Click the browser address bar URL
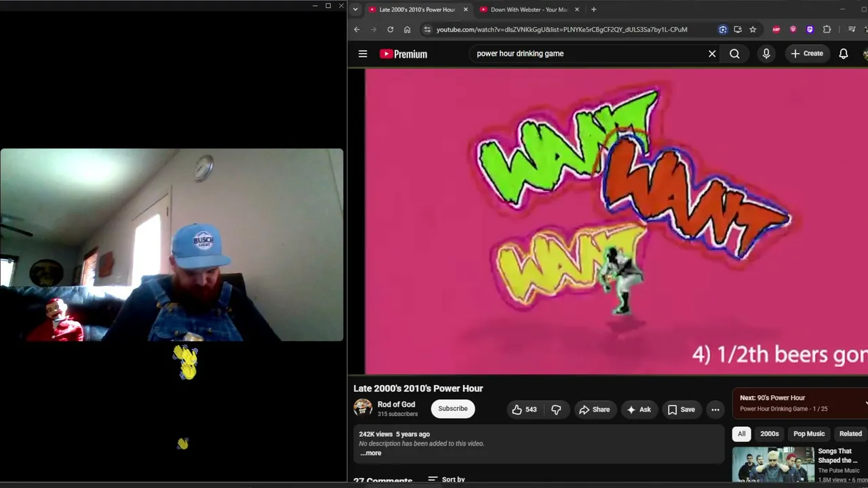The height and width of the screenshot is (488, 868). tap(561, 29)
